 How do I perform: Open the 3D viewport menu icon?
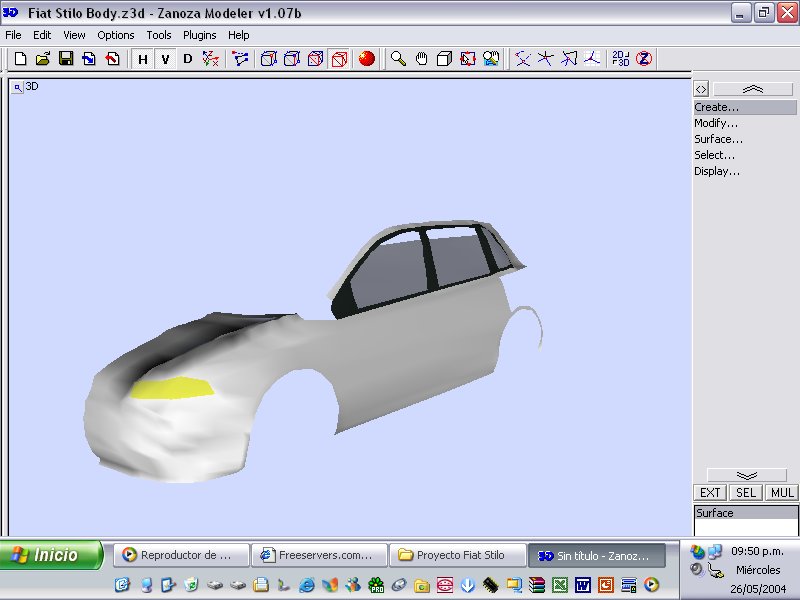(x=18, y=87)
